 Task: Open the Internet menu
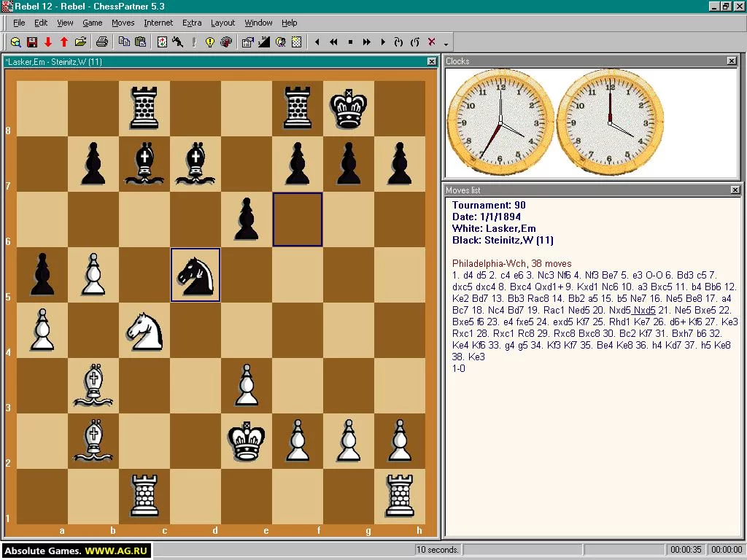158,23
